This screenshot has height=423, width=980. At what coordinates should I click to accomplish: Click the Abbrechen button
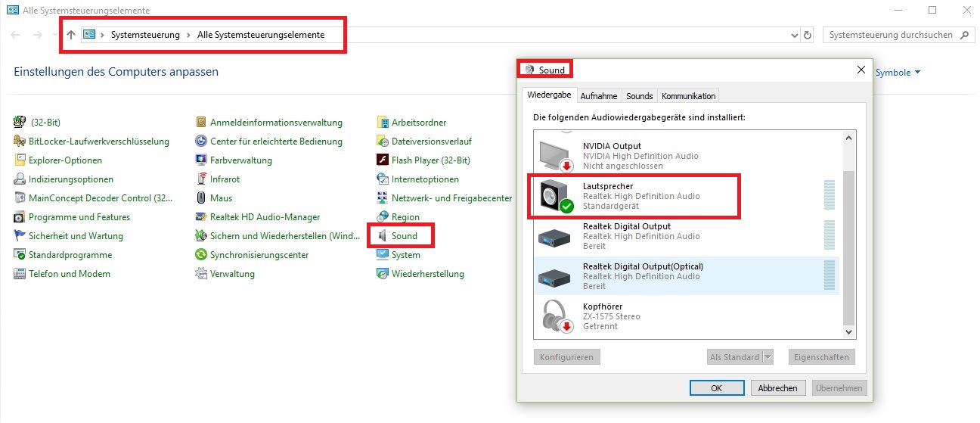coord(778,388)
